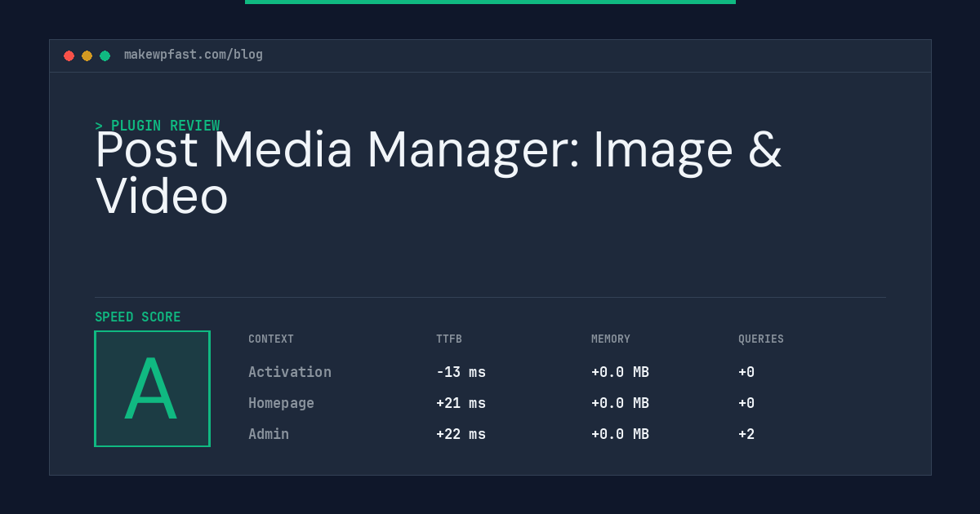
Task: Select the Activation row label
Action: 290,372
